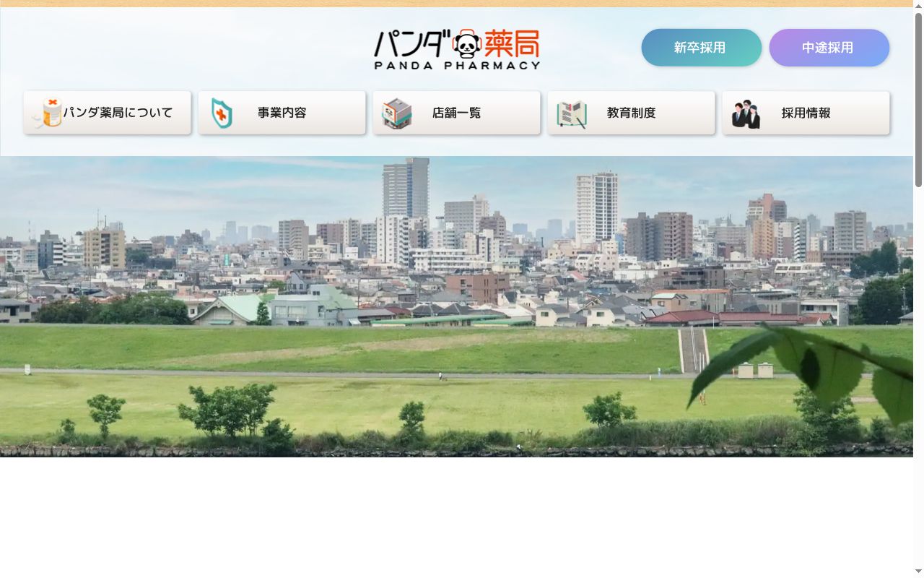Click the store building icon
Screen dimensions: 924x578
click(396, 113)
